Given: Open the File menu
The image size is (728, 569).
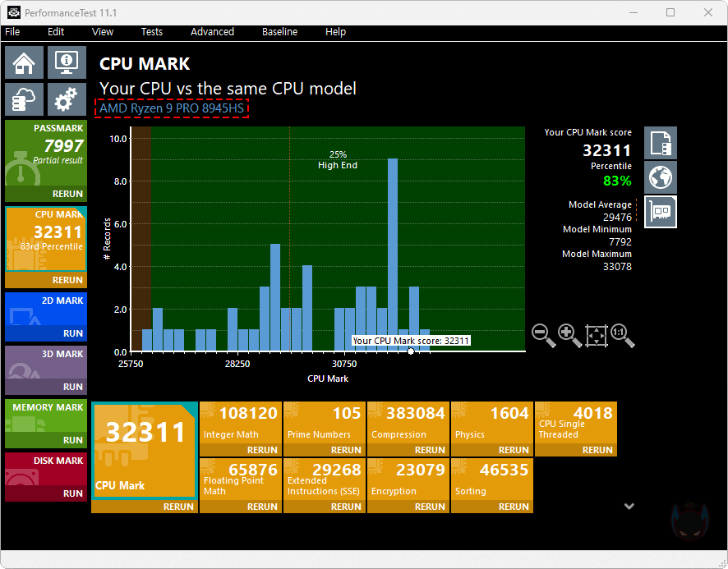Looking at the screenshot, I should 12,31.
